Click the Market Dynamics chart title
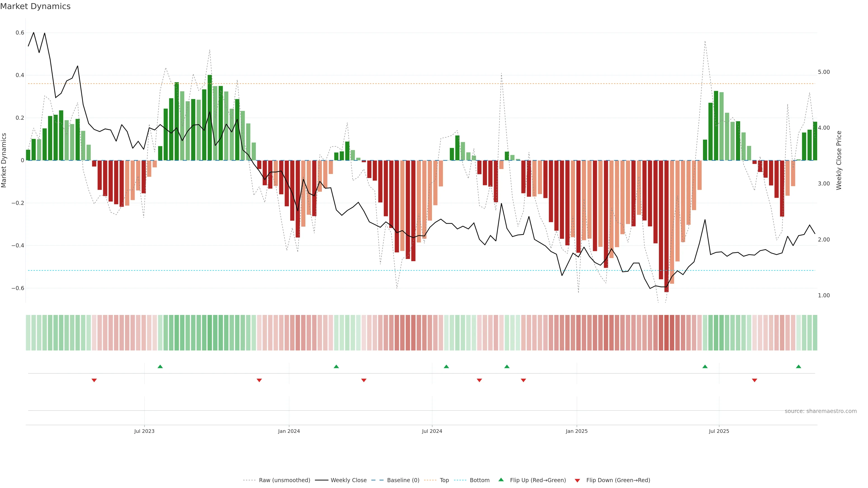Image resolution: width=868 pixels, height=488 pixels. pyautogui.click(x=35, y=6)
